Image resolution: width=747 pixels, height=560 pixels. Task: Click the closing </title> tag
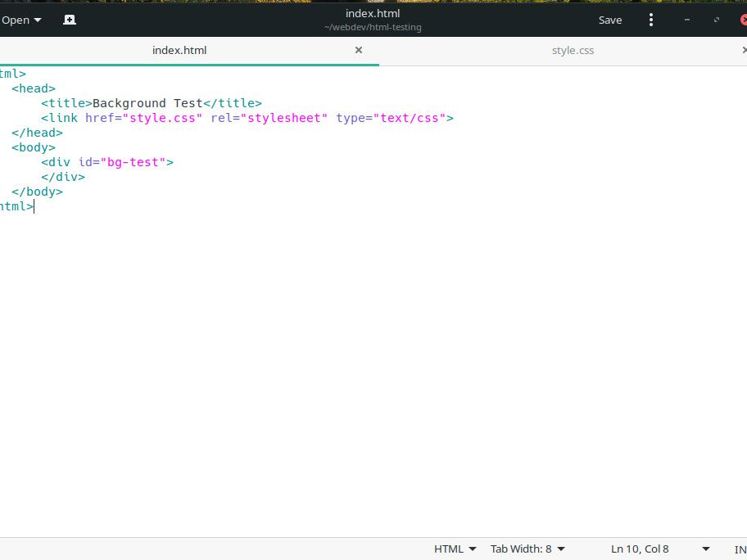pos(233,103)
